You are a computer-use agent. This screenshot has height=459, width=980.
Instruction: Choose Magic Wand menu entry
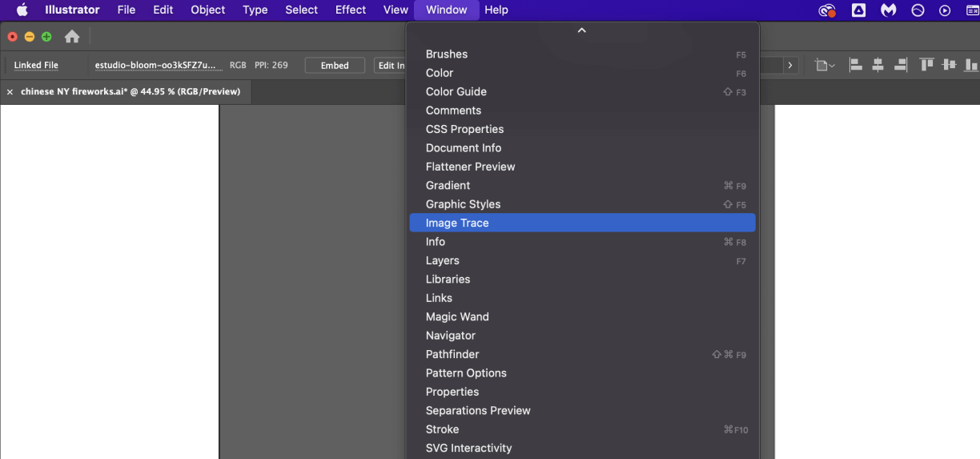pos(582,316)
